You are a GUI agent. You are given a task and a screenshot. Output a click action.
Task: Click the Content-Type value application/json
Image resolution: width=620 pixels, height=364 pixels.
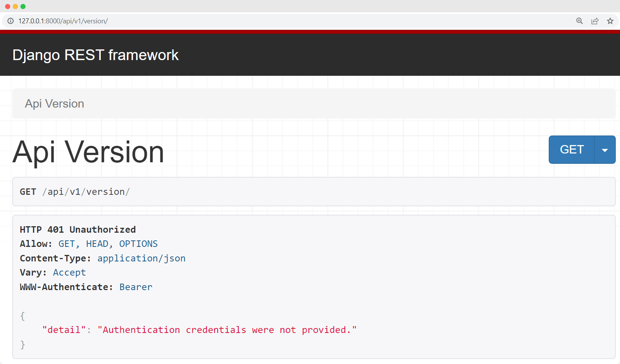pos(141,258)
